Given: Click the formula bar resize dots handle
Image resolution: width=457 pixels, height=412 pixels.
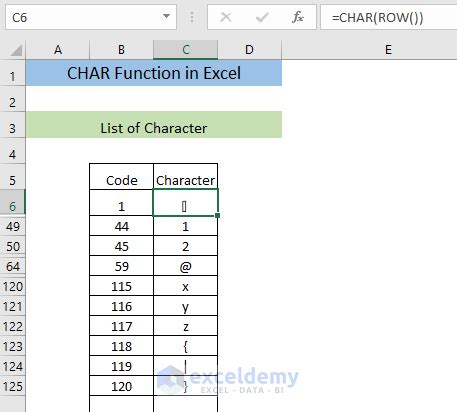Looking at the screenshot, I should tap(192, 17).
